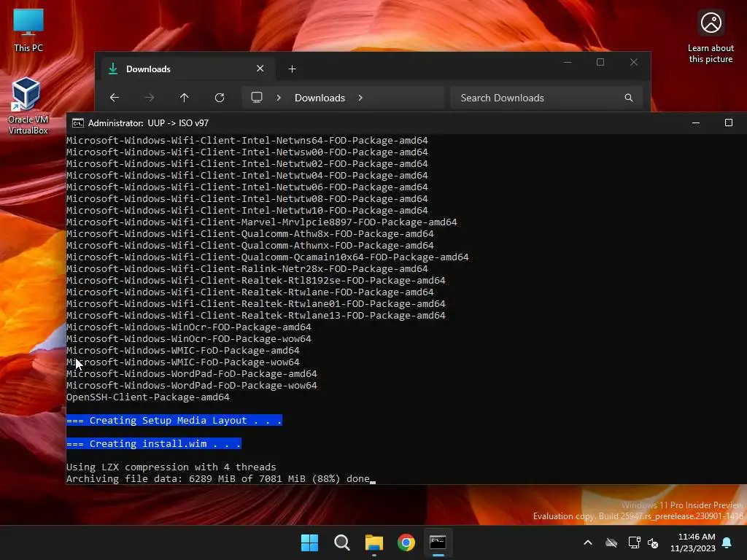Image resolution: width=747 pixels, height=560 pixels.
Task: Go up one folder in File Explorer
Action: point(185,98)
